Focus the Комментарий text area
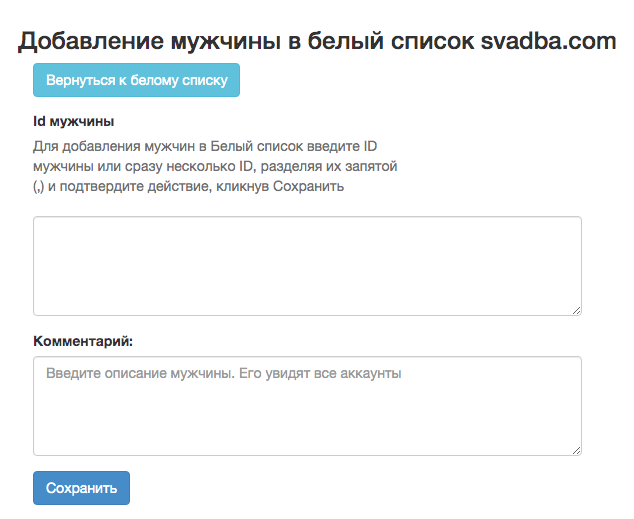The height and width of the screenshot is (519, 634). [x=307, y=406]
